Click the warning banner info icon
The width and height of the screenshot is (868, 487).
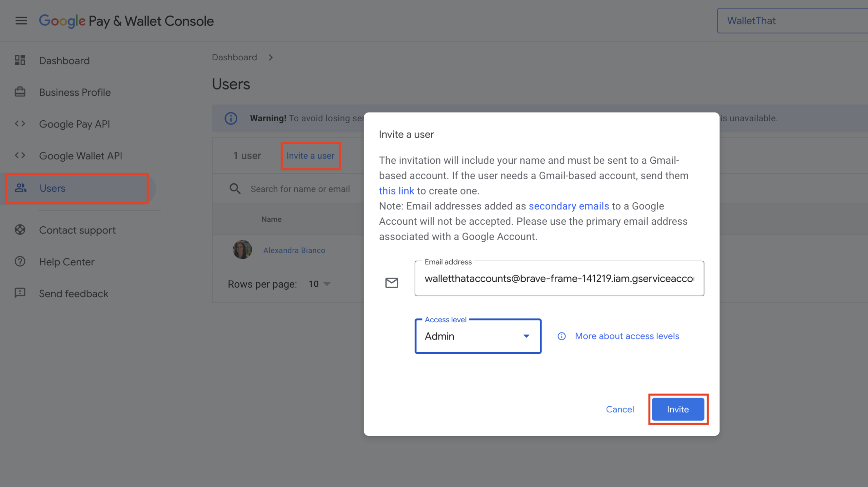point(231,118)
